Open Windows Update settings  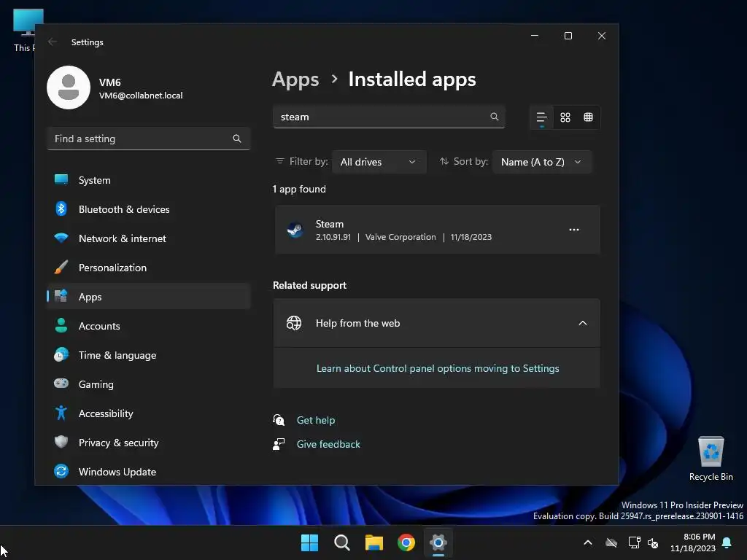149,472
